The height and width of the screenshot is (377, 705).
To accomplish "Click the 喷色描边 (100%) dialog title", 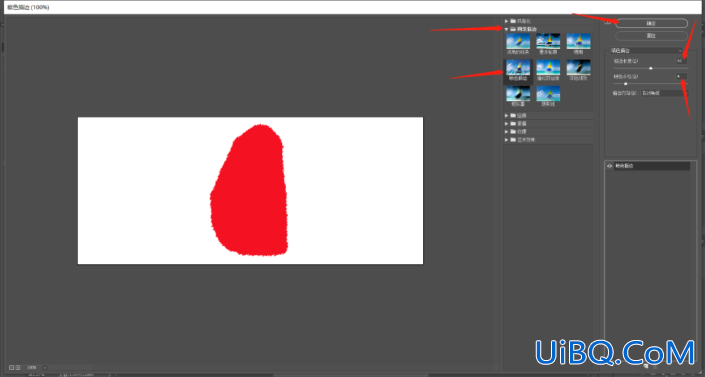I will pyautogui.click(x=28, y=7).
